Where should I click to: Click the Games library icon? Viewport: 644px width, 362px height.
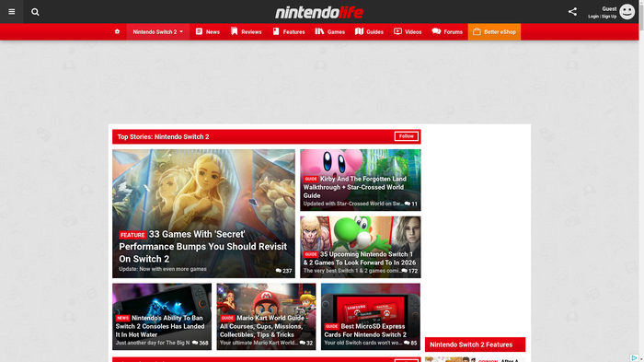(x=319, y=31)
